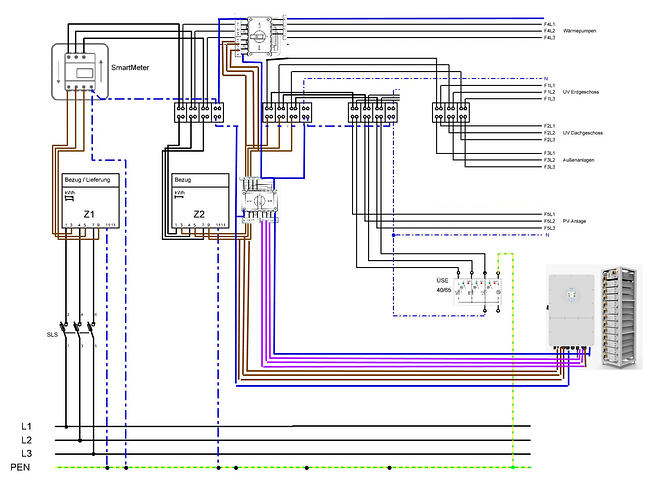Click the 'kWh' symbol inside Z2

click(x=179, y=195)
